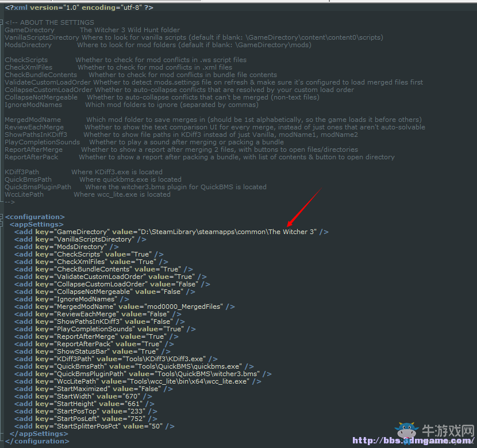Click the StartHeight value "661"

pos(134,404)
